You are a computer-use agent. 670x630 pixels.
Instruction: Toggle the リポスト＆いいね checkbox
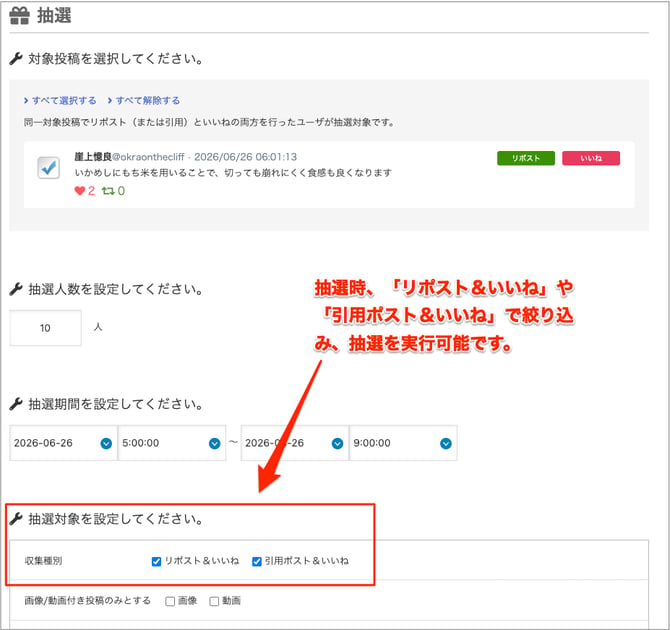coord(156,561)
